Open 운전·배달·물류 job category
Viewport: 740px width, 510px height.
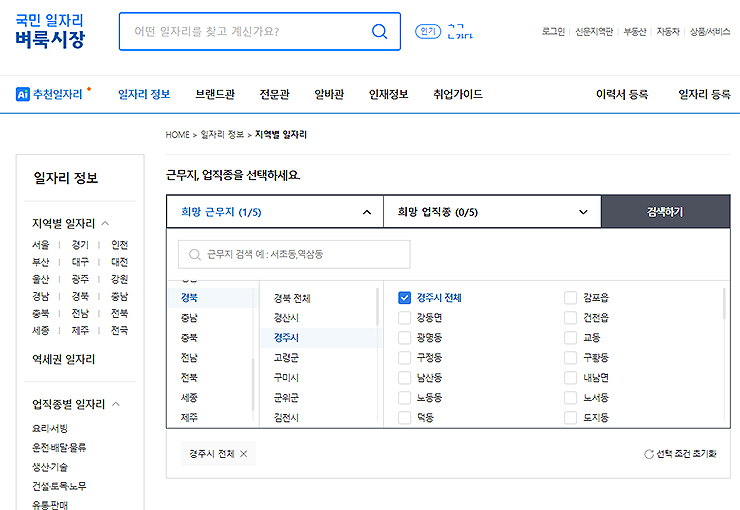pos(59,448)
